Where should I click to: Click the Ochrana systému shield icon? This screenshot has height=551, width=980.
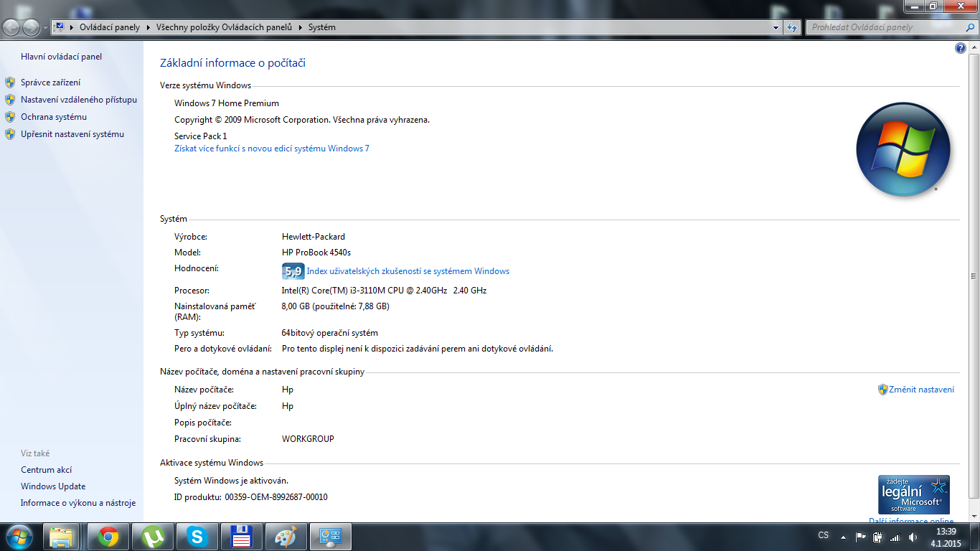coord(10,117)
